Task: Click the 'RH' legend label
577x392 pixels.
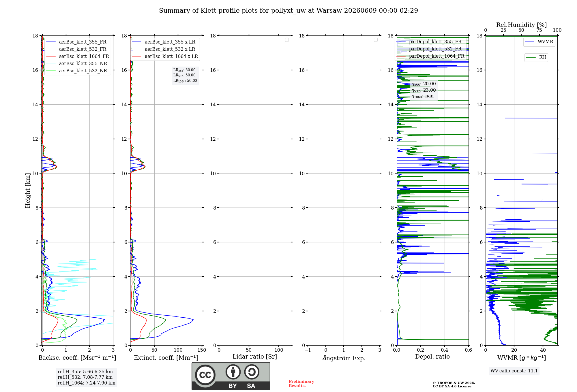Action: [x=542, y=57]
